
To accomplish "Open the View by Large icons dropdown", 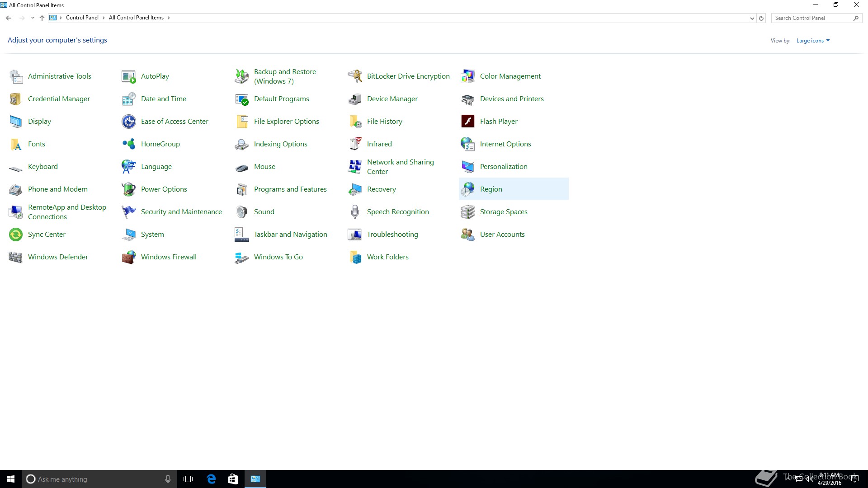I will click(x=813, y=41).
